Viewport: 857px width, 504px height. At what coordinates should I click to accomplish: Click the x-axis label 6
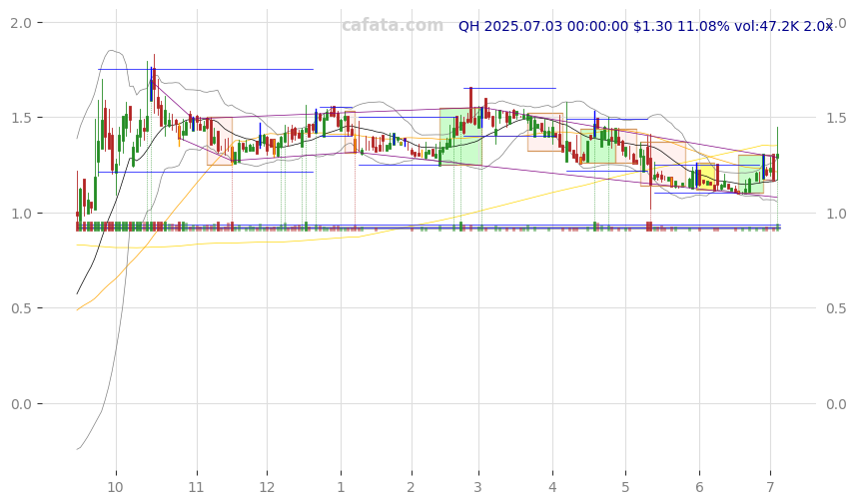tap(699, 487)
